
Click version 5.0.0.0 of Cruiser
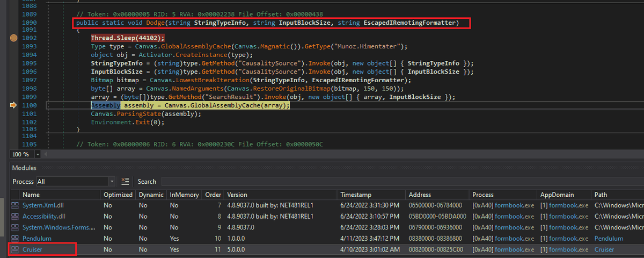(237, 249)
